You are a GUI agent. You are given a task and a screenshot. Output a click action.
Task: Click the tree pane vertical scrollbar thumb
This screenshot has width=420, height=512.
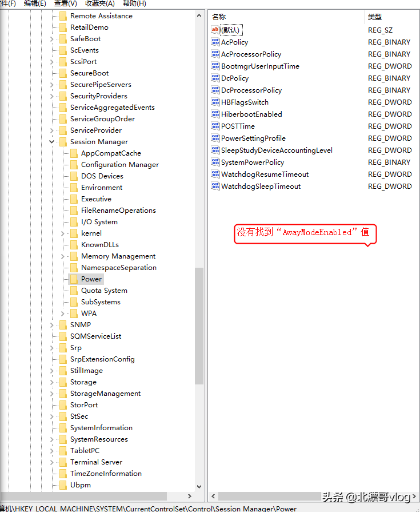pyautogui.click(x=199, y=326)
